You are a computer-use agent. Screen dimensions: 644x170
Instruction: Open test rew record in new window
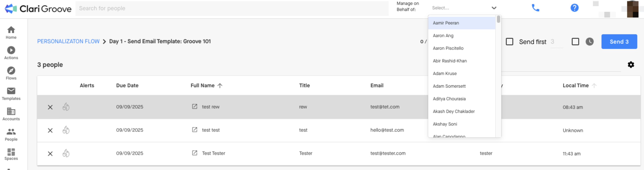pyautogui.click(x=194, y=106)
